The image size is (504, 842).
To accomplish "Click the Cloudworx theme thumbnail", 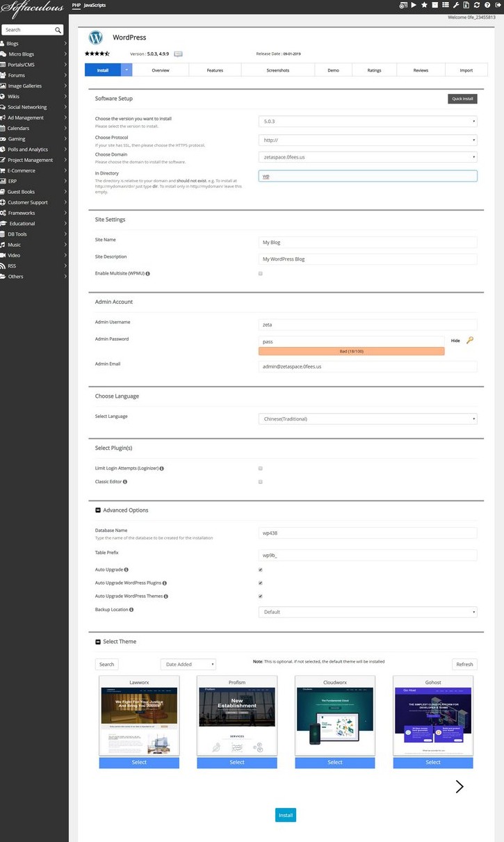I will click(x=335, y=721).
